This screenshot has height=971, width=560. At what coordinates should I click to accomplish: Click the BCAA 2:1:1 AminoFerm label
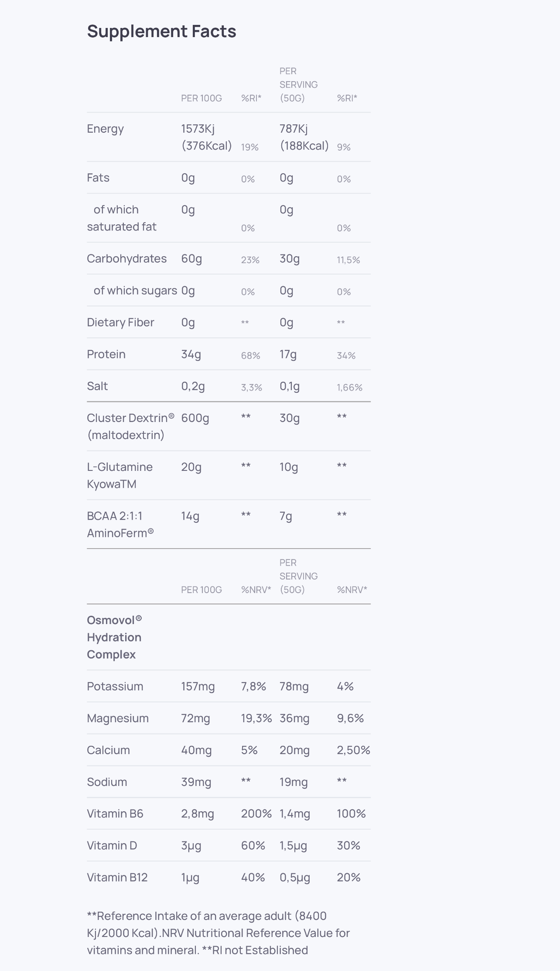click(120, 524)
